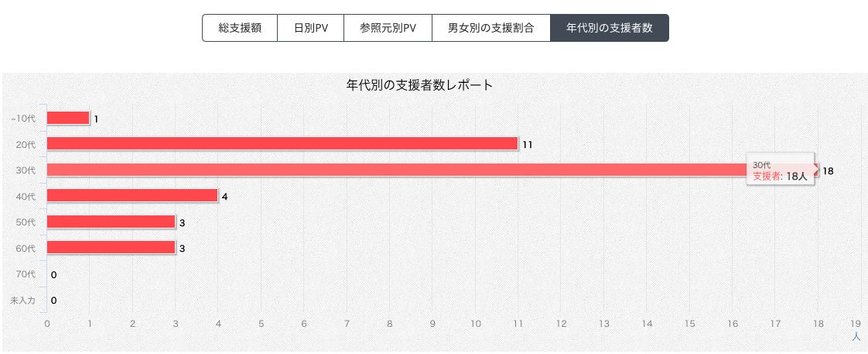Click the 18 data label beside 30代 bar
Viewport: 868px width, 354px height.
click(x=828, y=171)
